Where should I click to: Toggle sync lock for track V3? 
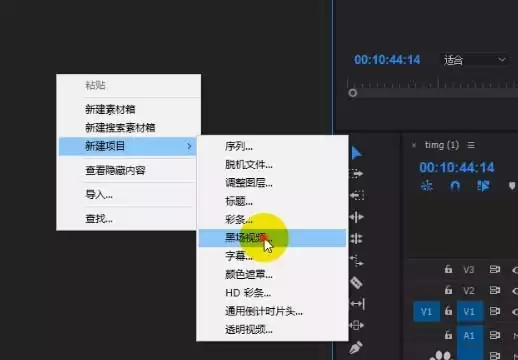[495, 269]
